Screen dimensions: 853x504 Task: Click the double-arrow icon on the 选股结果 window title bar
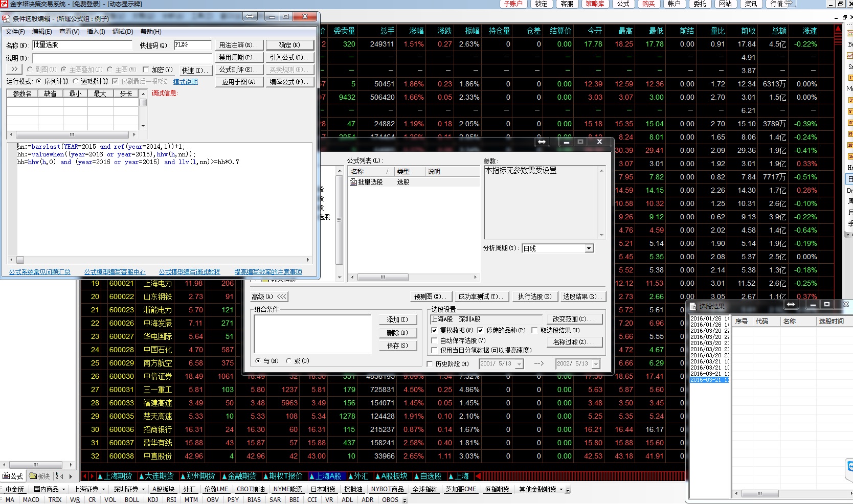pyautogui.click(x=791, y=304)
